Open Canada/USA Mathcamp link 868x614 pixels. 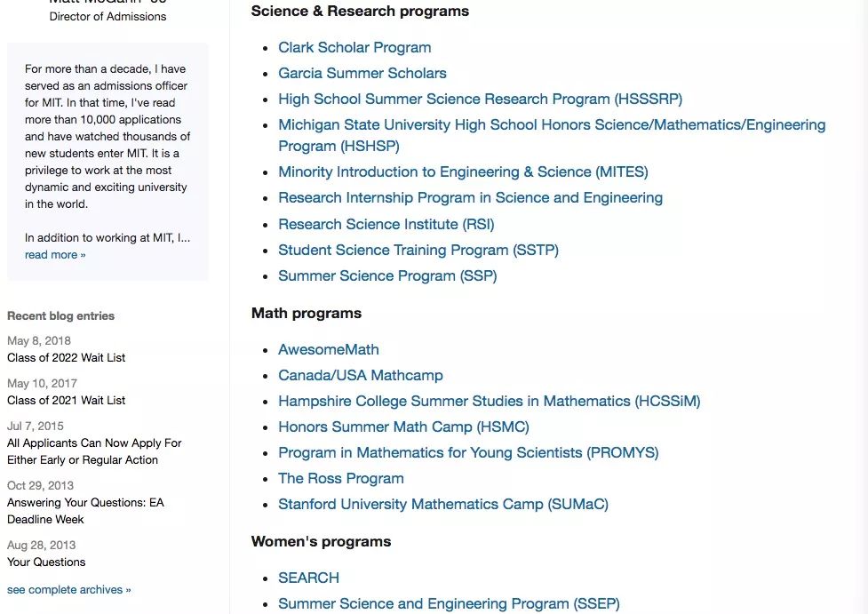click(360, 375)
